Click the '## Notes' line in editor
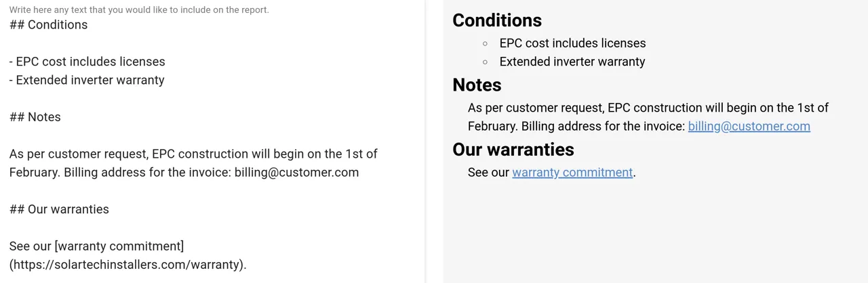Image resolution: width=868 pixels, height=283 pixels. (35, 117)
